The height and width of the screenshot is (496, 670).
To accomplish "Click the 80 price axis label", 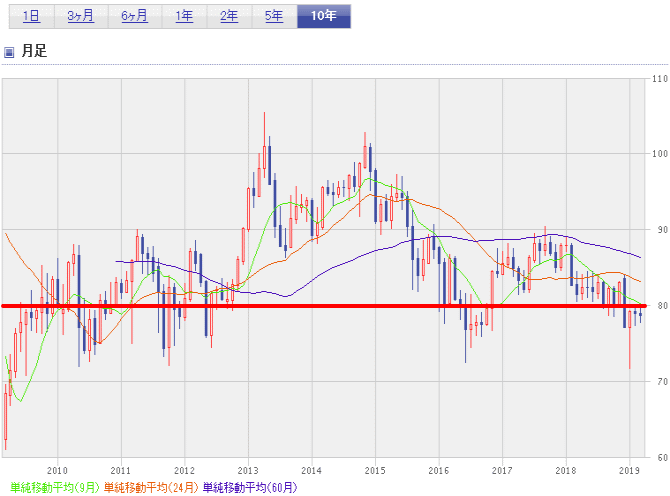I will (x=662, y=306).
